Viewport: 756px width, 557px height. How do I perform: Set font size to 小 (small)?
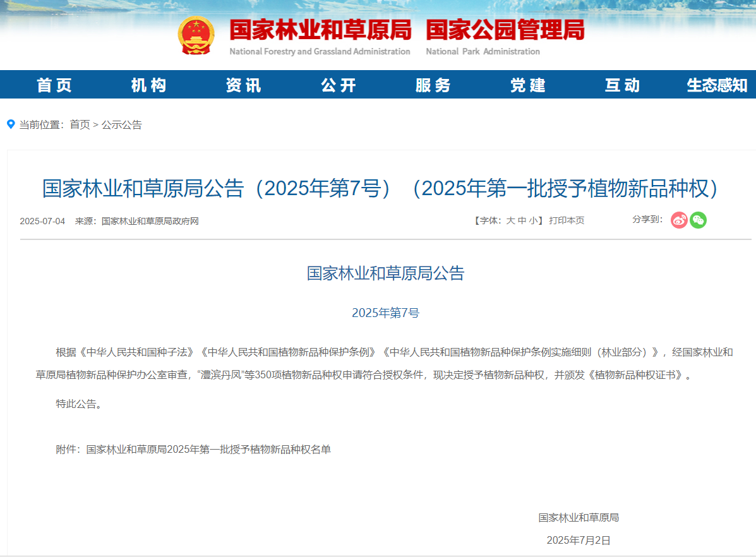pyautogui.click(x=533, y=221)
